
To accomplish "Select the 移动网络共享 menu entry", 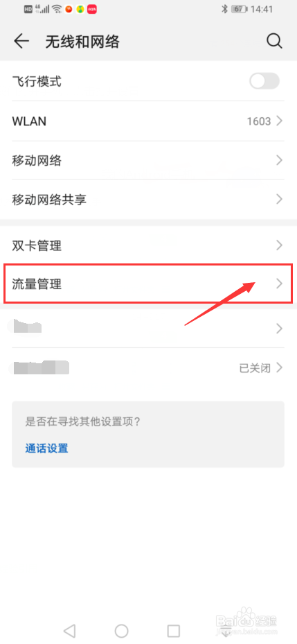I will coord(148,200).
